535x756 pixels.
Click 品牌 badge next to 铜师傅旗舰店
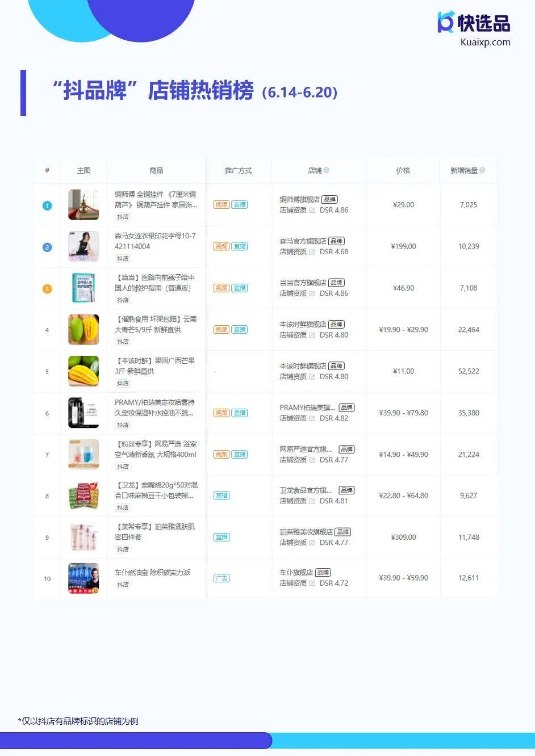(x=329, y=200)
